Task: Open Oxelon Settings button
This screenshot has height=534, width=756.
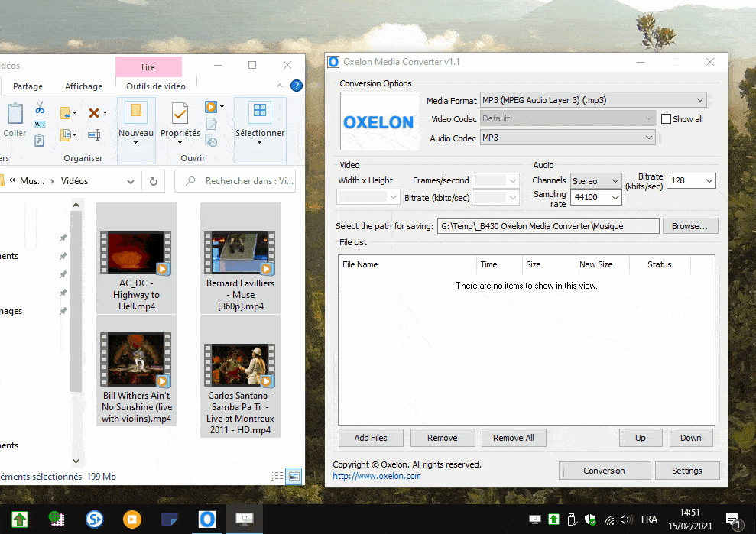Action: (x=687, y=471)
